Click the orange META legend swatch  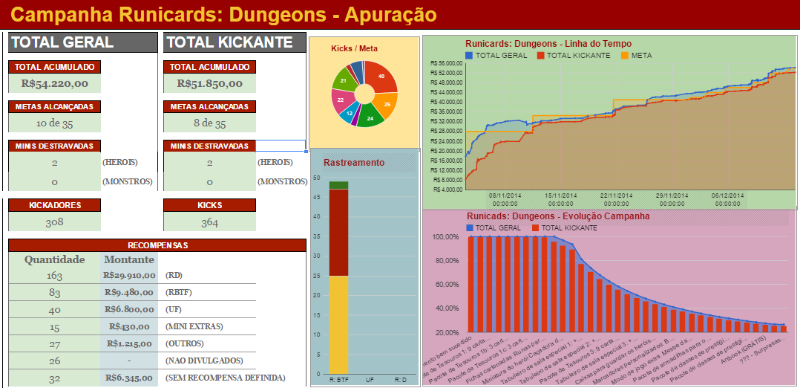pyautogui.click(x=625, y=56)
